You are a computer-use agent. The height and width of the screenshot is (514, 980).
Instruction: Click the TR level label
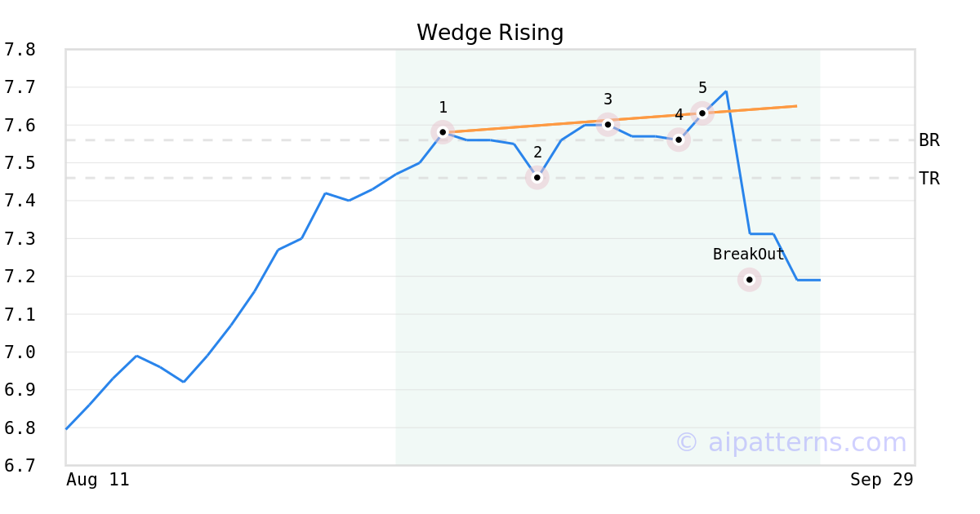929,179
